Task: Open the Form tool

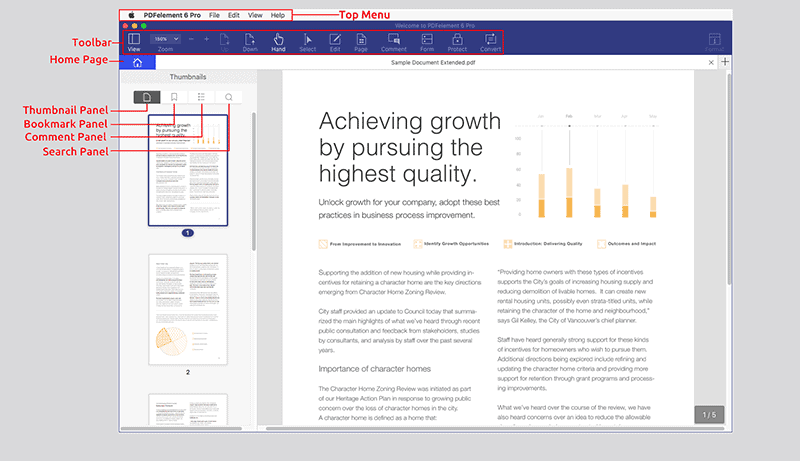Action: 427,42
